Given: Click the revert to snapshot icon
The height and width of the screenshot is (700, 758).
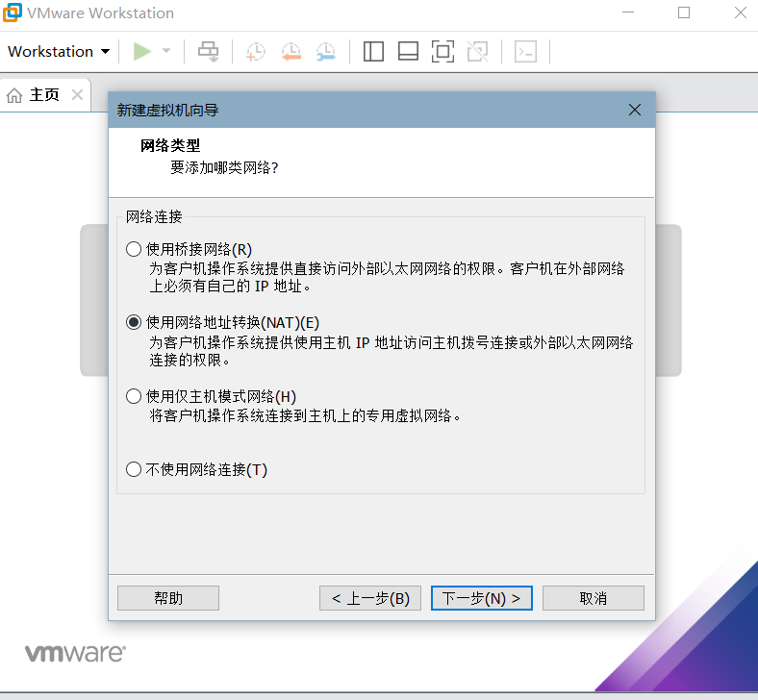Looking at the screenshot, I should [291, 51].
